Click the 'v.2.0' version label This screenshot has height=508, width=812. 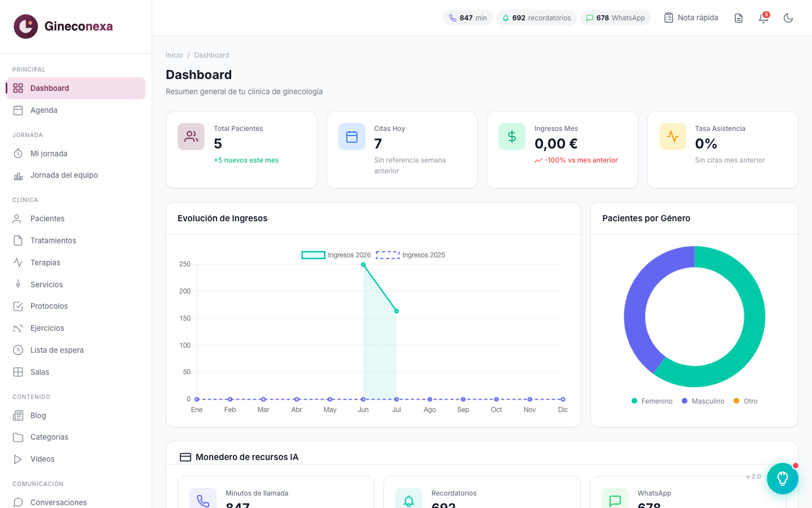pyautogui.click(x=753, y=476)
